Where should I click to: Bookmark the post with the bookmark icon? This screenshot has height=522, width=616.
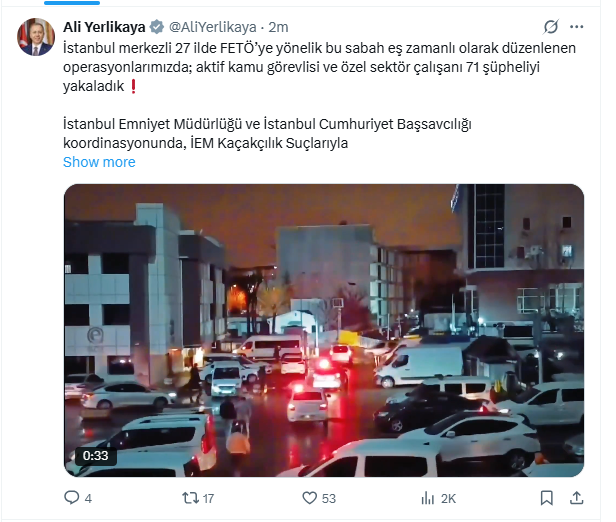click(547, 498)
